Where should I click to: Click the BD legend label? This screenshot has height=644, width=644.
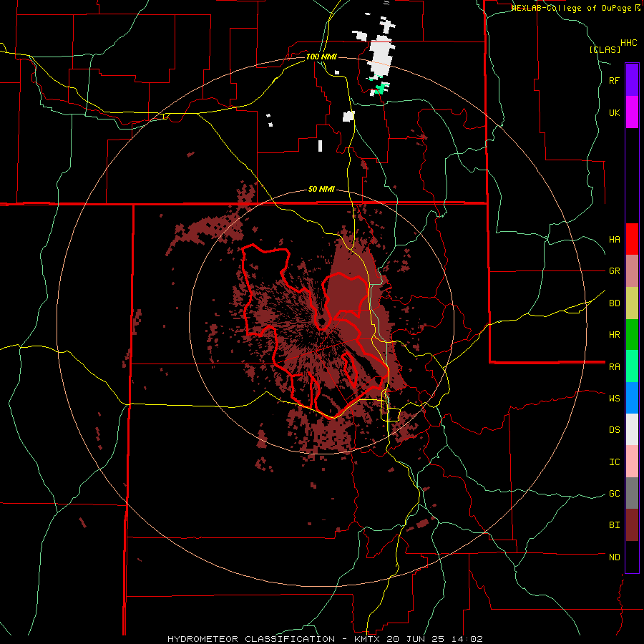[x=614, y=303]
